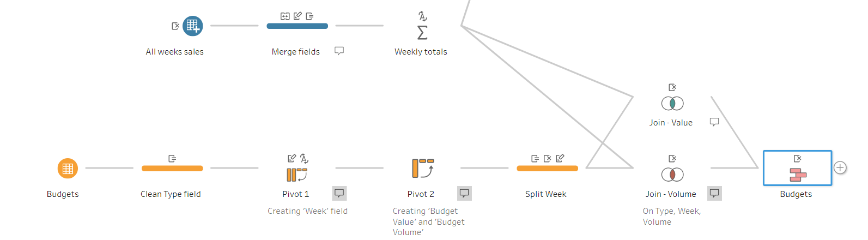The image size is (868, 240).
Task: Click the Creating 'Week' field description text
Action: (x=307, y=211)
